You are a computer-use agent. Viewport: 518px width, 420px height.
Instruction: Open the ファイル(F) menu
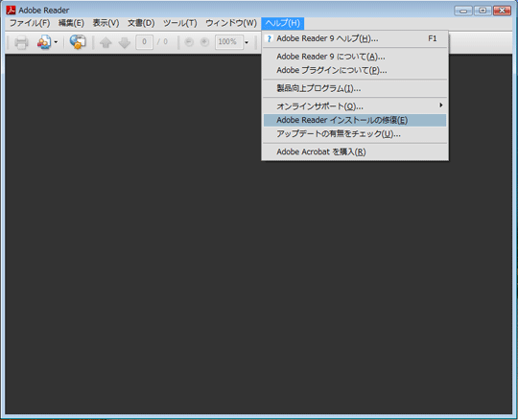(x=30, y=23)
